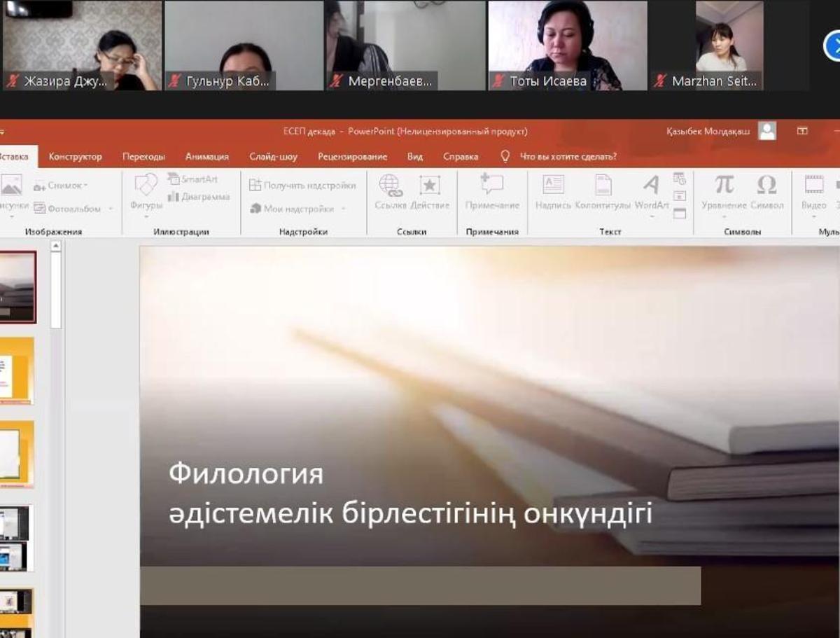Switch to the Конструктор tab
The width and height of the screenshot is (840, 638).
[75, 157]
